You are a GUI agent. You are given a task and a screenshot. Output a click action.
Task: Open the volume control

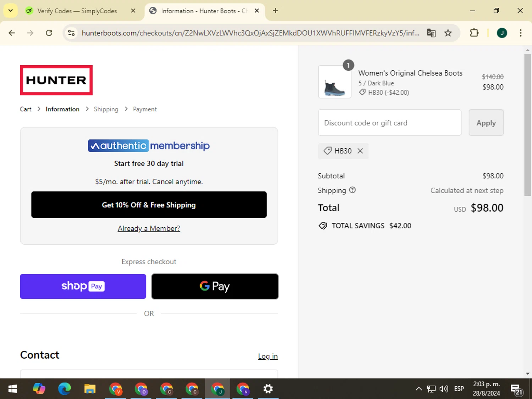[444, 389]
